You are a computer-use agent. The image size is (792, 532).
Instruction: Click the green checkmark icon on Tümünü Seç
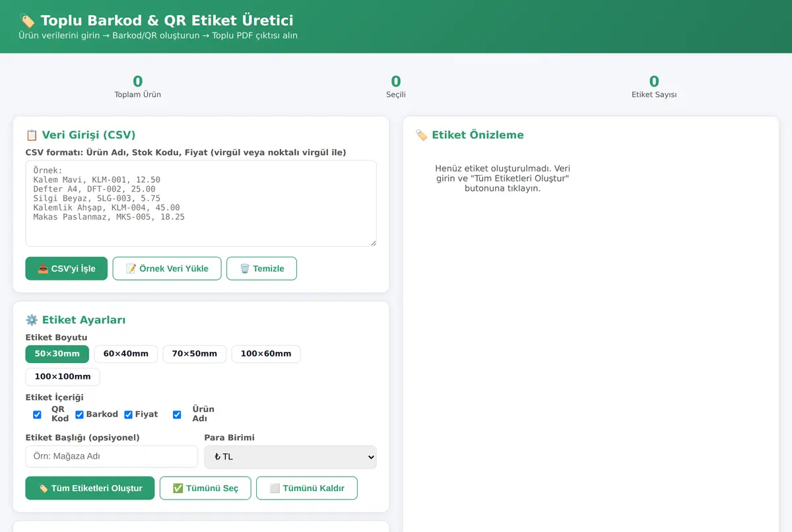click(178, 488)
